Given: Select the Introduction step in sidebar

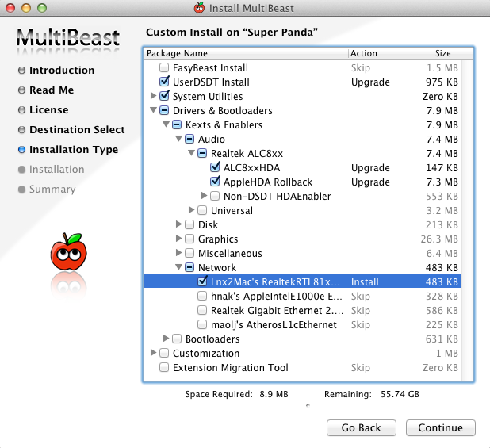Looking at the screenshot, I should 62,70.
